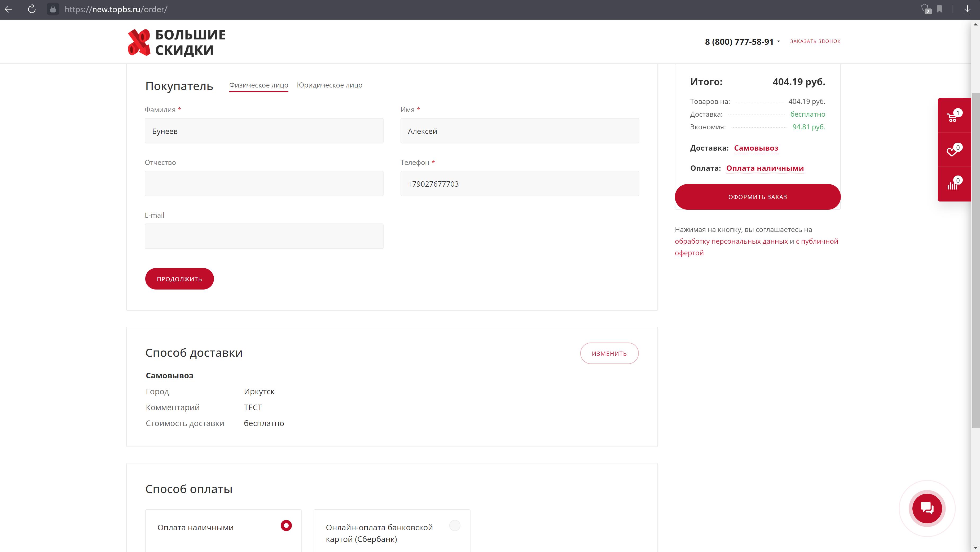Image resolution: width=980 pixels, height=552 pixels.
Task: Open Оплата наличными payment selector link
Action: [x=765, y=168]
